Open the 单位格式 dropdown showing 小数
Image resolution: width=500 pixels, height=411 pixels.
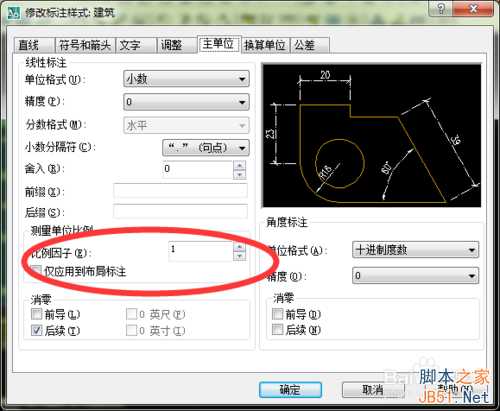[186, 79]
